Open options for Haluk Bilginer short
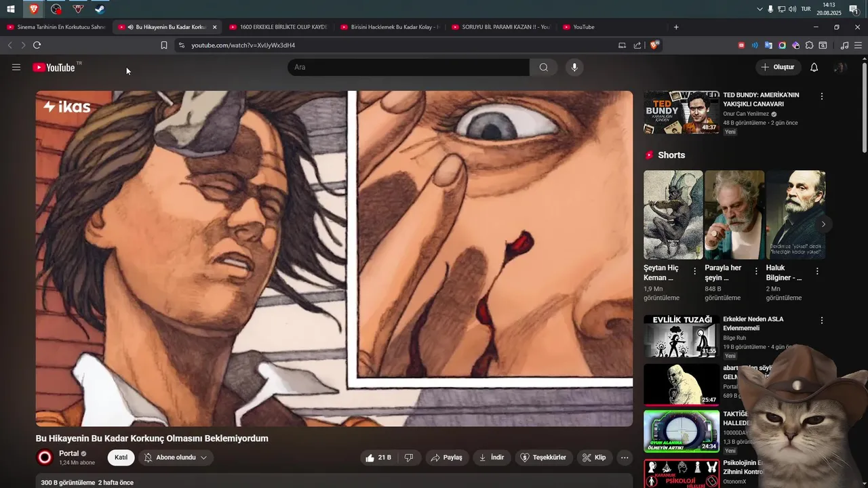The image size is (868, 488). coord(817,271)
